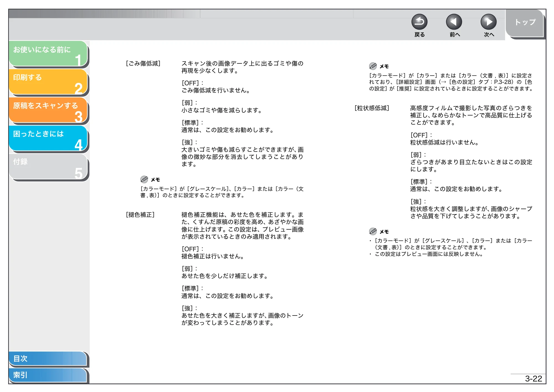Open chapter 3 原稿をスキャンする

48,110
